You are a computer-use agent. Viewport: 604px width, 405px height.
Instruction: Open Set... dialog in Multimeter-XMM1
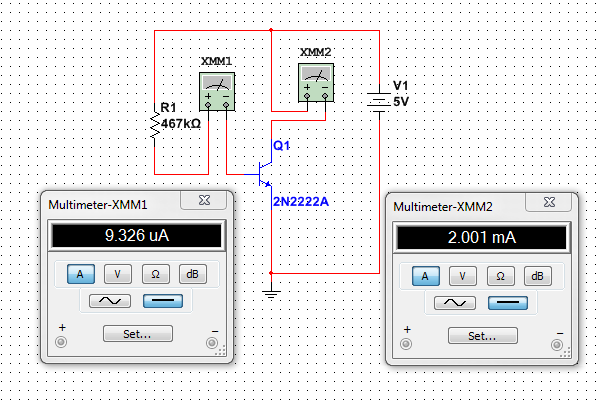pyautogui.click(x=137, y=334)
